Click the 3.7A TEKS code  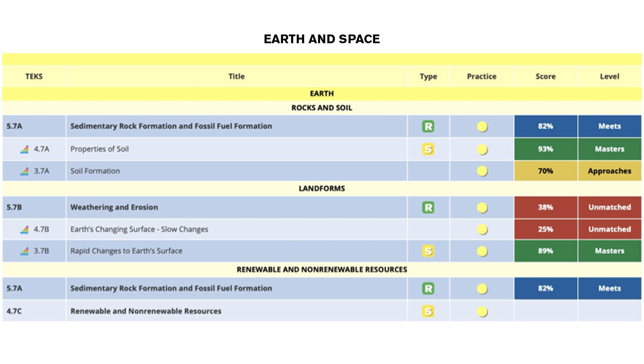click(x=42, y=171)
